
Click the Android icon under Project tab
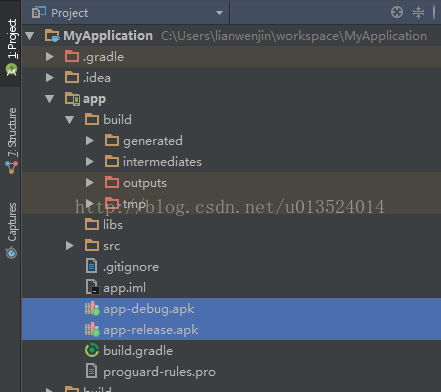pyautogui.click(x=11, y=70)
